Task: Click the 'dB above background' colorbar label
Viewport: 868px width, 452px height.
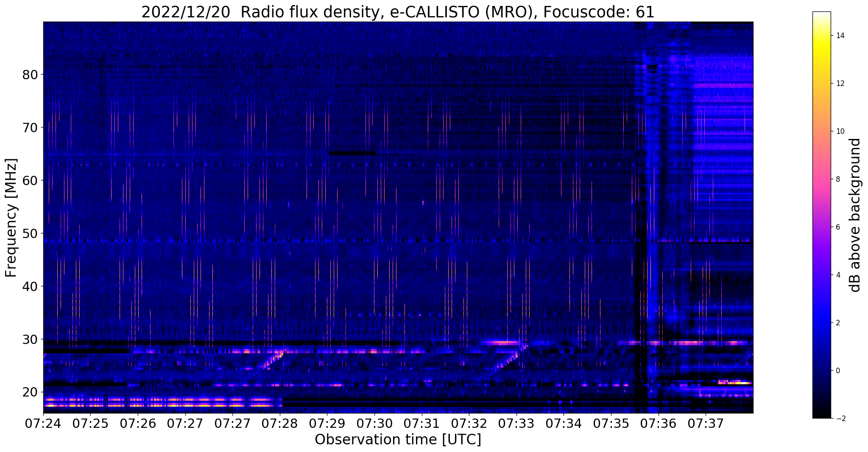Action: [855, 215]
